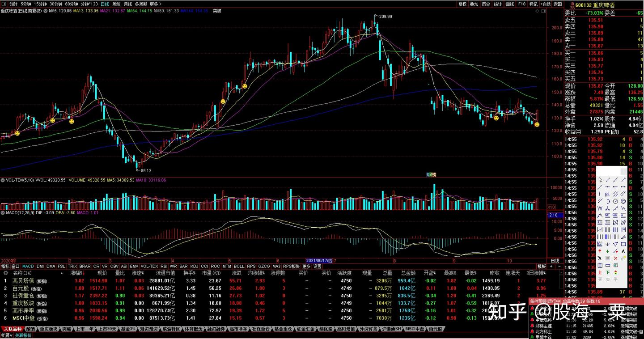
Task: Switch to the 5分钟 period
Action: tap(26, 4)
